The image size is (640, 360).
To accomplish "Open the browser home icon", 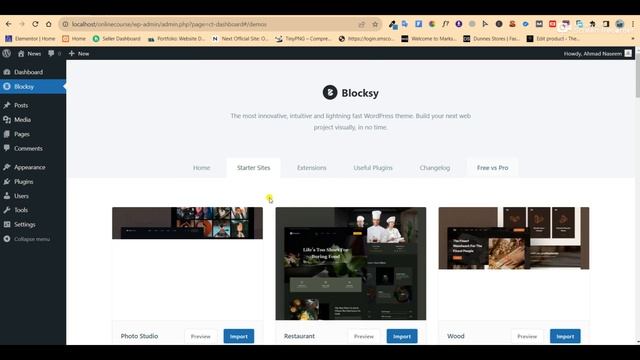I will tap(49, 24).
